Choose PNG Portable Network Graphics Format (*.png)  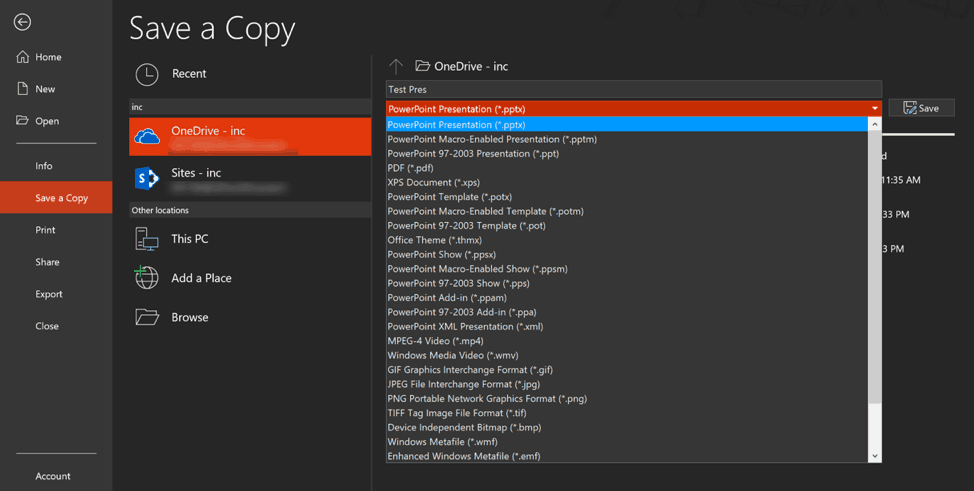pyautogui.click(x=627, y=398)
